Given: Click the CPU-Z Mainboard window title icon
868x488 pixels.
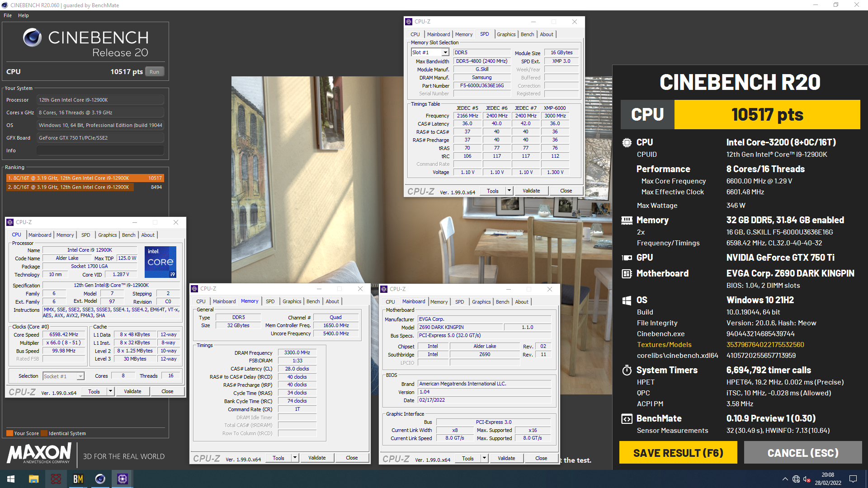Looking at the screenshot, I should (384, 289).
